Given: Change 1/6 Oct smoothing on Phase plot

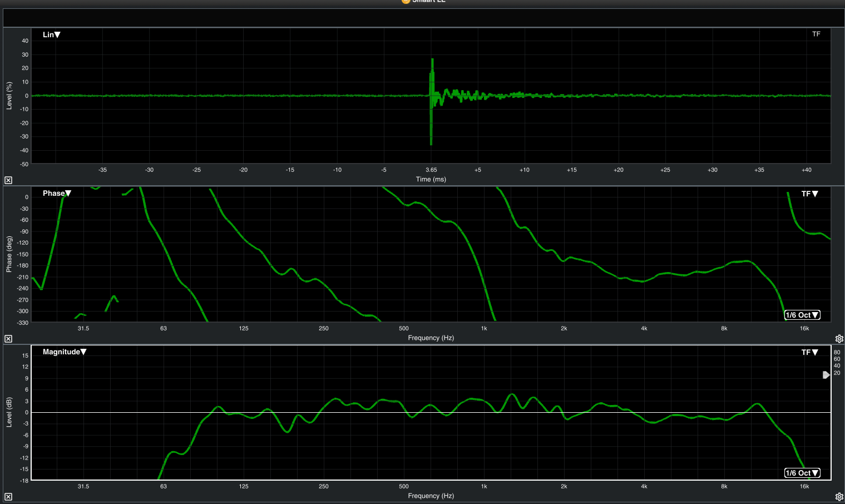Looking at the screenshot, I should point(802,315).
